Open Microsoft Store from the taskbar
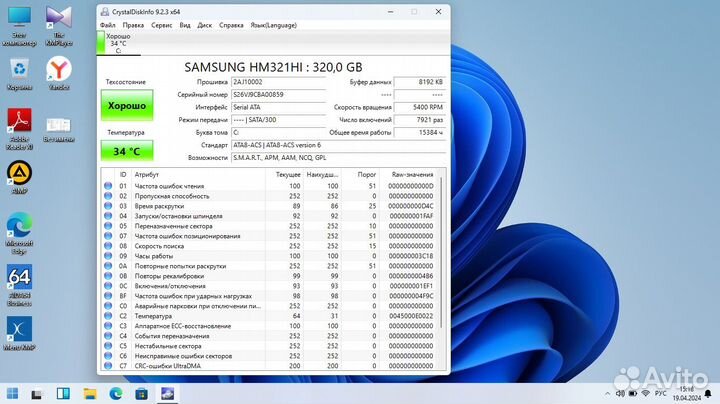Image resolution: width=720 pixels, height=404 pixels. coord(141,393)
